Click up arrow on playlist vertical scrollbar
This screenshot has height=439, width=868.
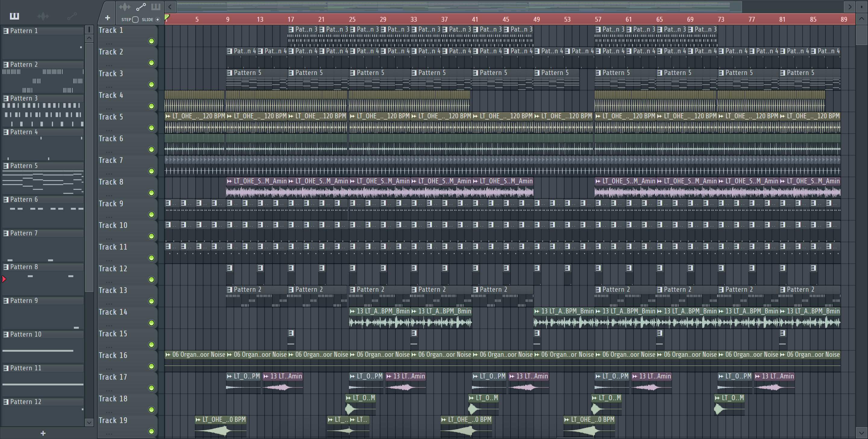pyautogui.click(x=862, y=19)
